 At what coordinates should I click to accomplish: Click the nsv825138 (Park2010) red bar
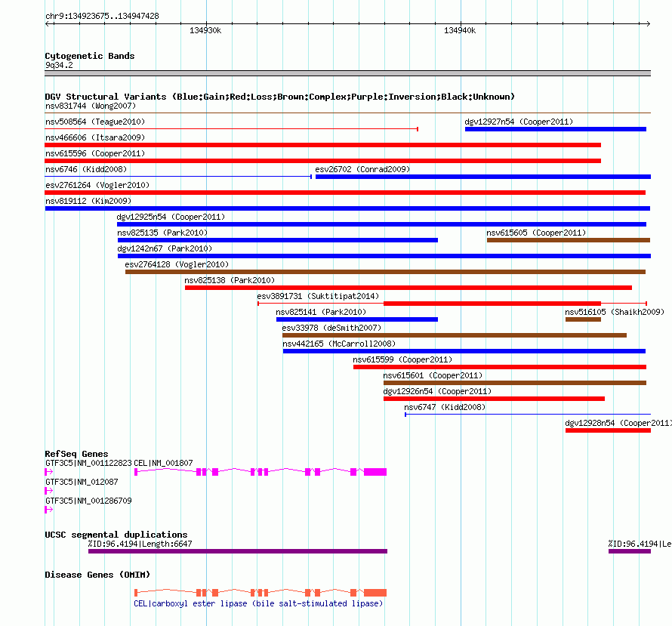[x=408, y=288]
